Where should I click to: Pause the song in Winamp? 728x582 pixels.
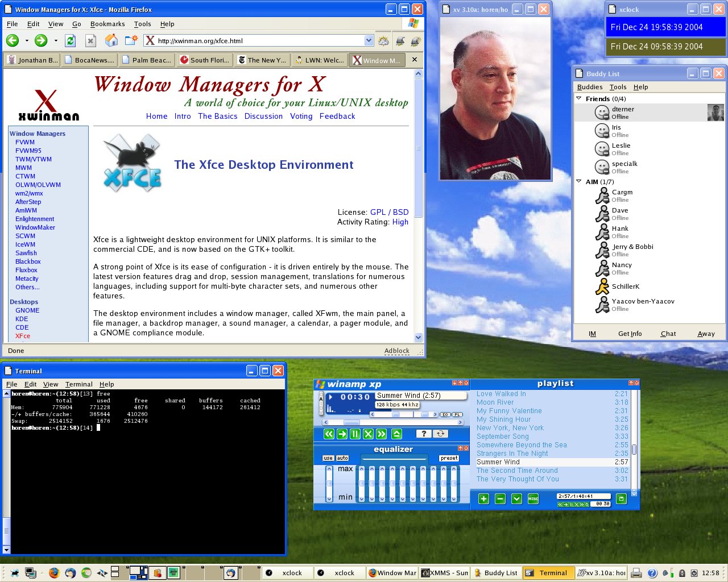(355, 434)
